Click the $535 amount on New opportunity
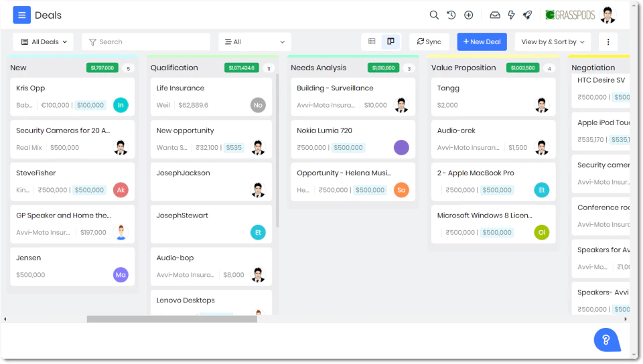 pos(234,147)
